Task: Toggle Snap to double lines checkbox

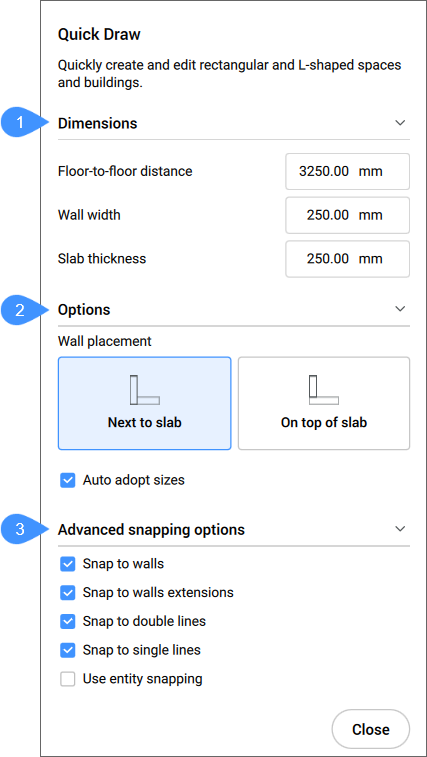Action: tap(68, 621)
